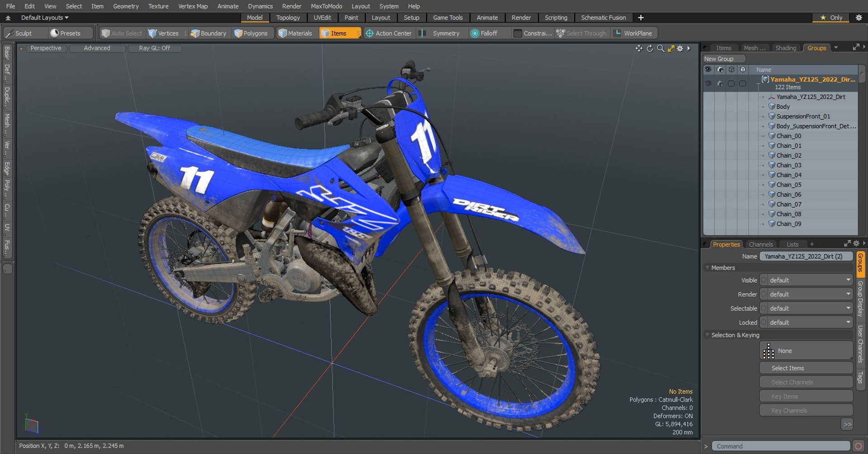Screen dimensions: 868x454
Task: Click the viewport pan (move arrows) icon
Action: click(x=639, y=48)
